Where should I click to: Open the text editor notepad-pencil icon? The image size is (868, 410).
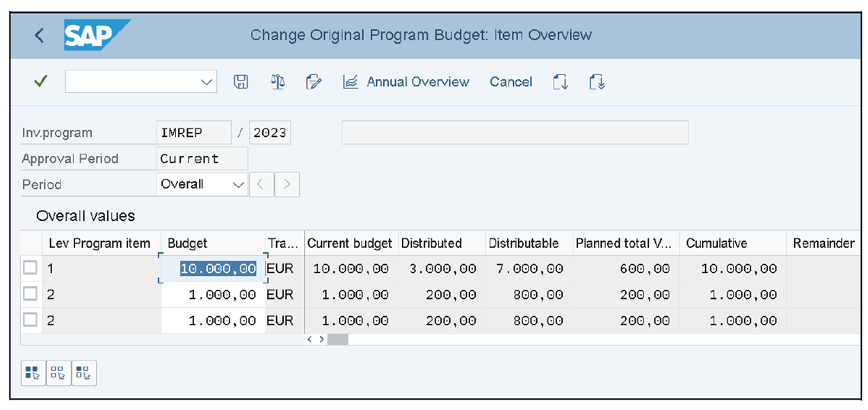(x=314, y=82)
